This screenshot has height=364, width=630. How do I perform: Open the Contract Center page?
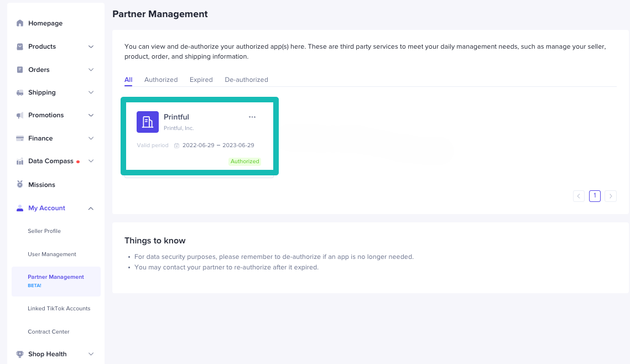pyautogui.click(x=49, y=331)
